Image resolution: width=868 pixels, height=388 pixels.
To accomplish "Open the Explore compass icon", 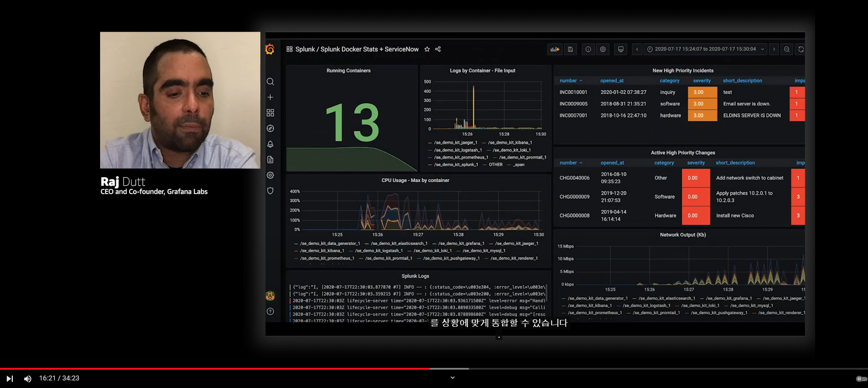I will [x=270, y=128].
